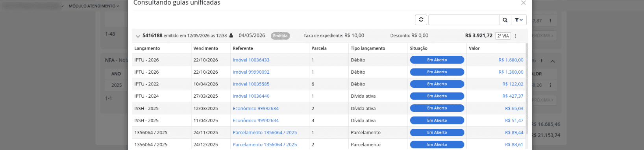Open Econômico 99992634 link for parcela 3
The height and width of the screenshot is (150, 644).
(x=255, y=120)
